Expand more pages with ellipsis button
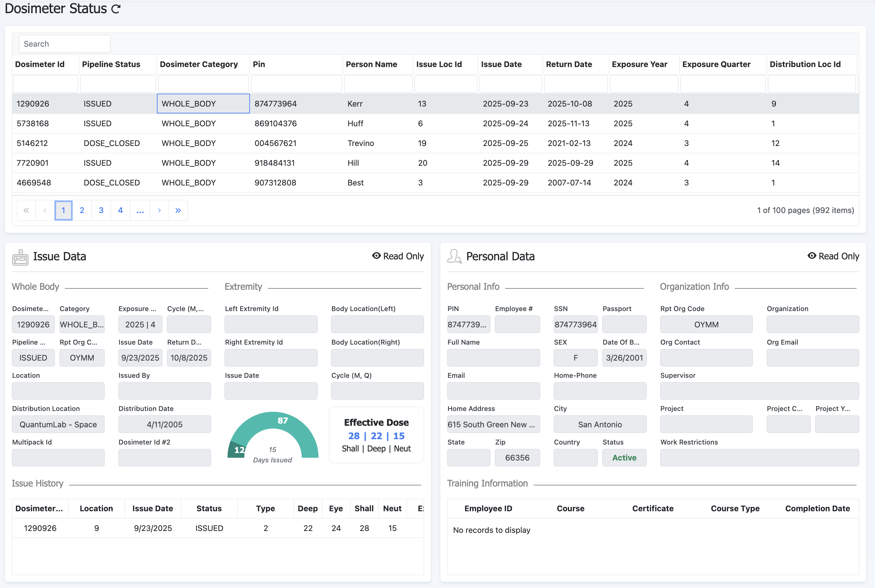 [140, 211]
